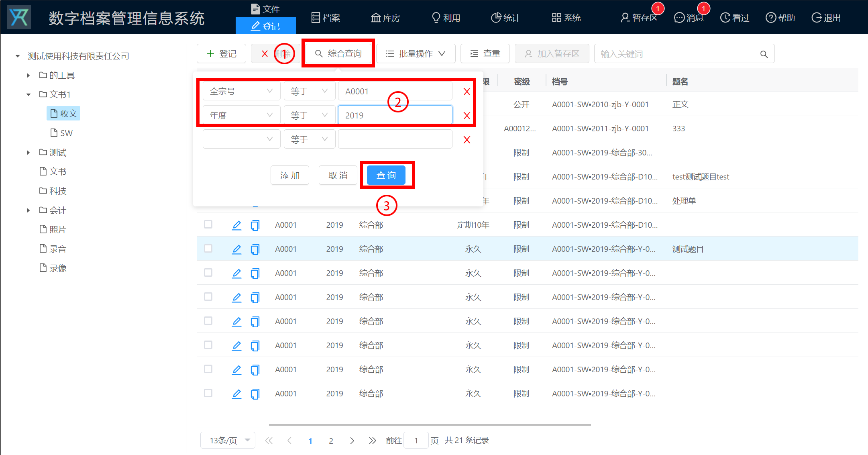
Task: Click the 加入暂存区 button
Action: pyautogui.click(x=552, y=53)
